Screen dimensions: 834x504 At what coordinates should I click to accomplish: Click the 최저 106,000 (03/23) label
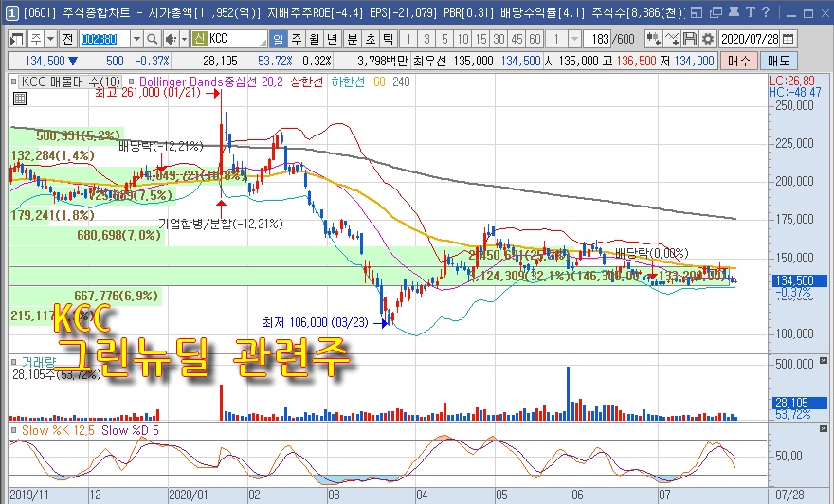[316, 322]
